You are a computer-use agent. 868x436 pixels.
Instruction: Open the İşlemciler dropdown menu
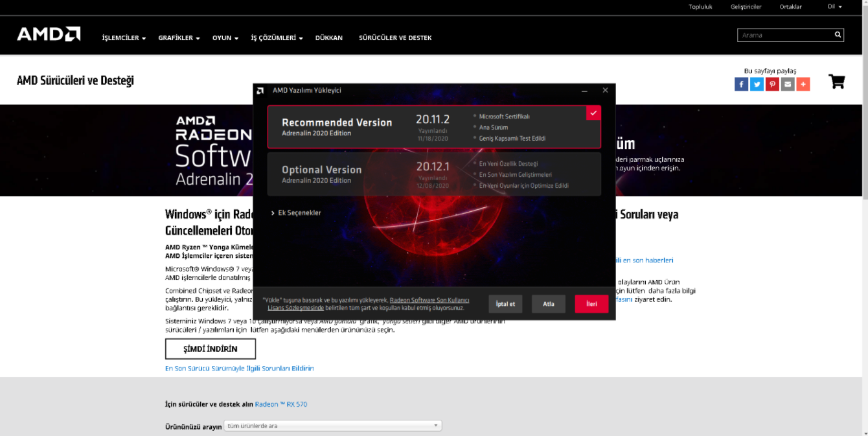124,38
